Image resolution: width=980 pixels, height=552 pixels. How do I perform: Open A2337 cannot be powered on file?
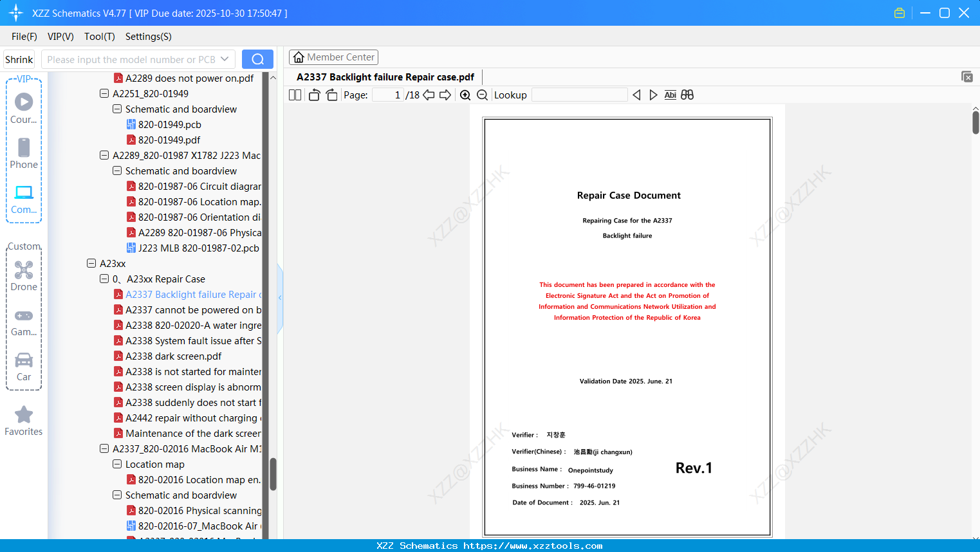click(x=187, y=309)
